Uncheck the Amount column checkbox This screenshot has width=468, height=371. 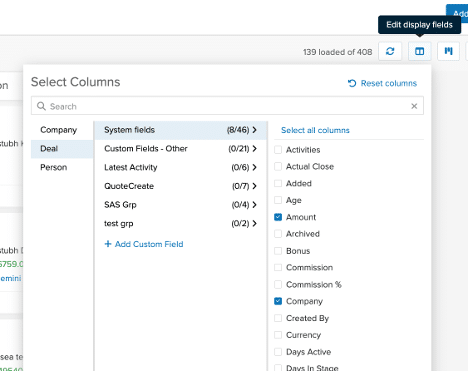pos(278,217)
